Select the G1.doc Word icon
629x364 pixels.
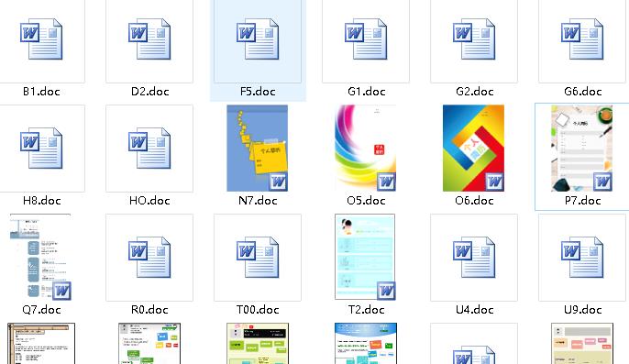tap(366, 39)
